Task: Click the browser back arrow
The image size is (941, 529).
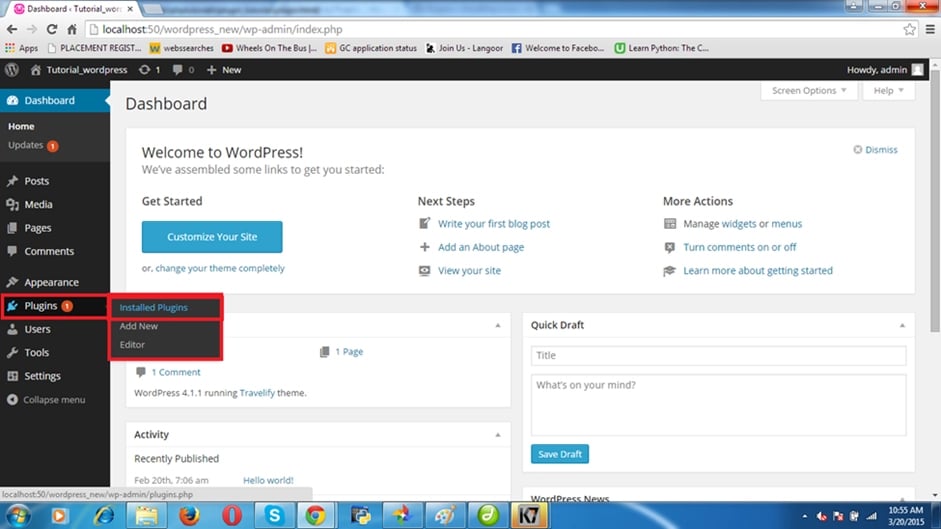Action: 12,29
